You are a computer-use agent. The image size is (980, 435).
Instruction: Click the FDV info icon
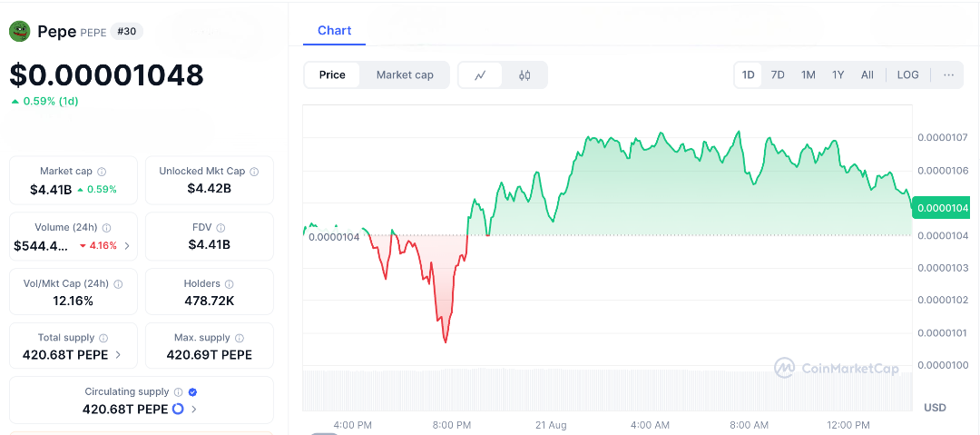tap(220, 228)
